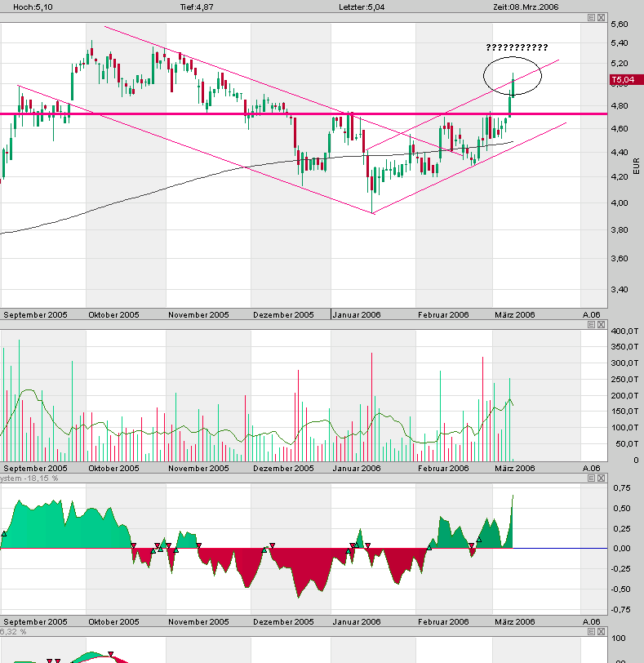Click September 2005 on price chart time axis
This screenshot has height=663, width=644.
(x=35, y=314)
